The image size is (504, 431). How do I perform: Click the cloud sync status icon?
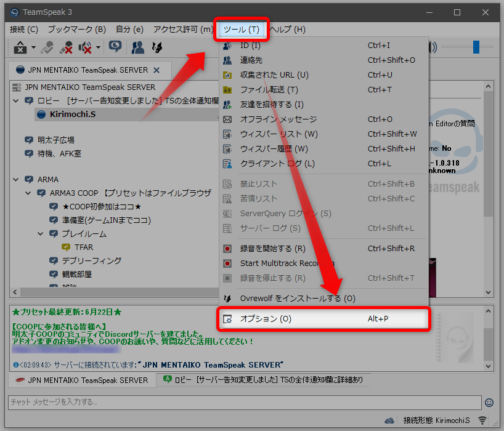pos(389,421)
